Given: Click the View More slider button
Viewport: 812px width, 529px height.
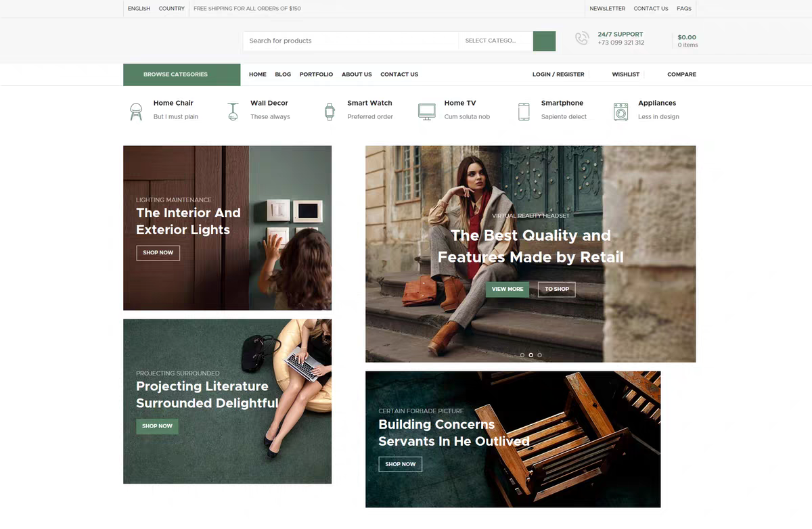Looking at the screenshot, I should tap(507, 289).
